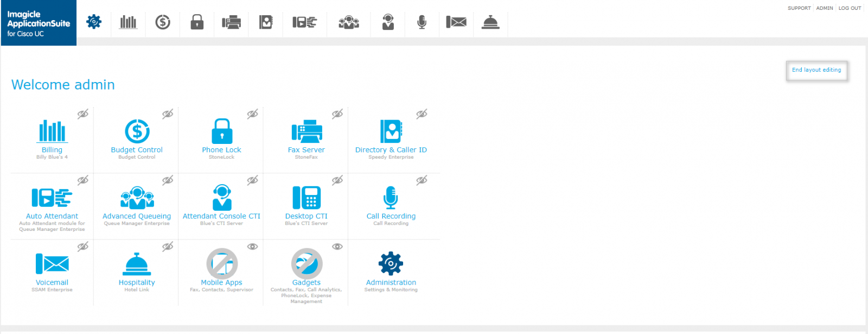
Task: Open the Auto Attendant text link
Action: [x=52, y=216]
